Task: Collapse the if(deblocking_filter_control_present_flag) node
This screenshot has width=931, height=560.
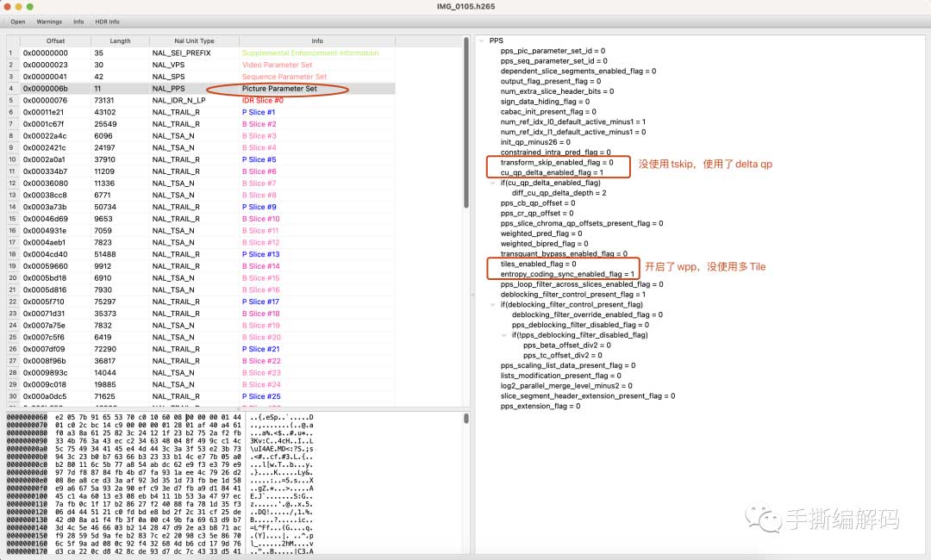Action: (494, 304)
